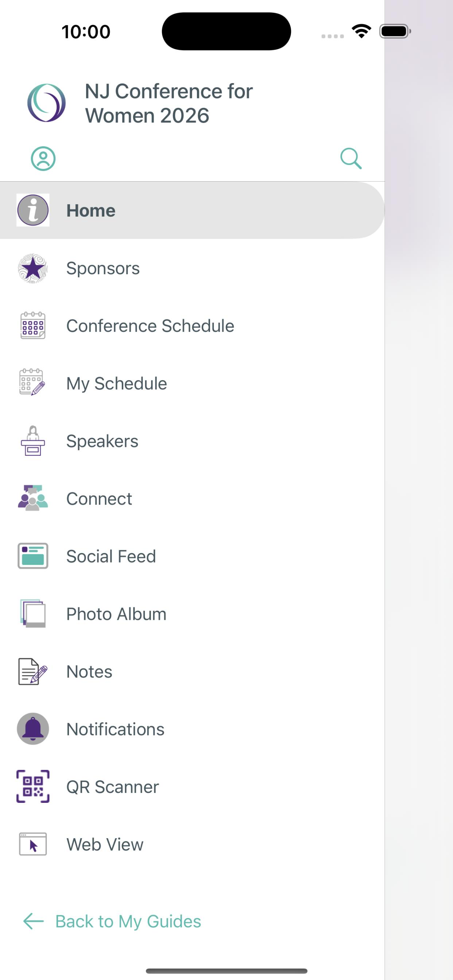Open the user profile icon
The image size is (453, 980).
click(43, 158)
